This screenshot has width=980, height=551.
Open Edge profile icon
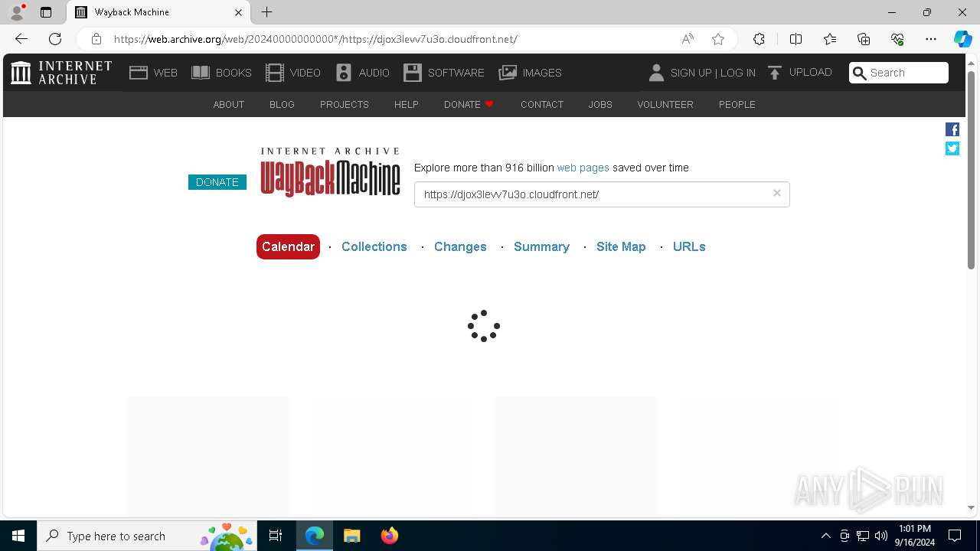[17, 12]
